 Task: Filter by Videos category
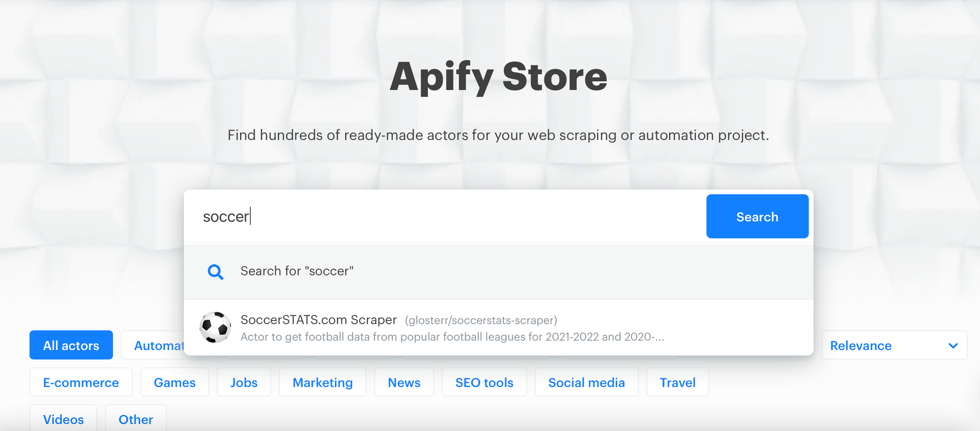pos(63,419)
